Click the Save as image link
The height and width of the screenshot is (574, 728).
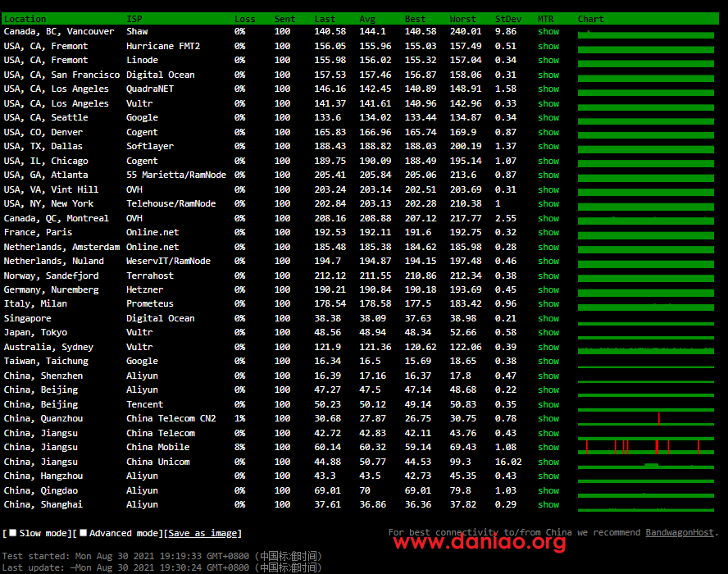[x=203, y=533]
